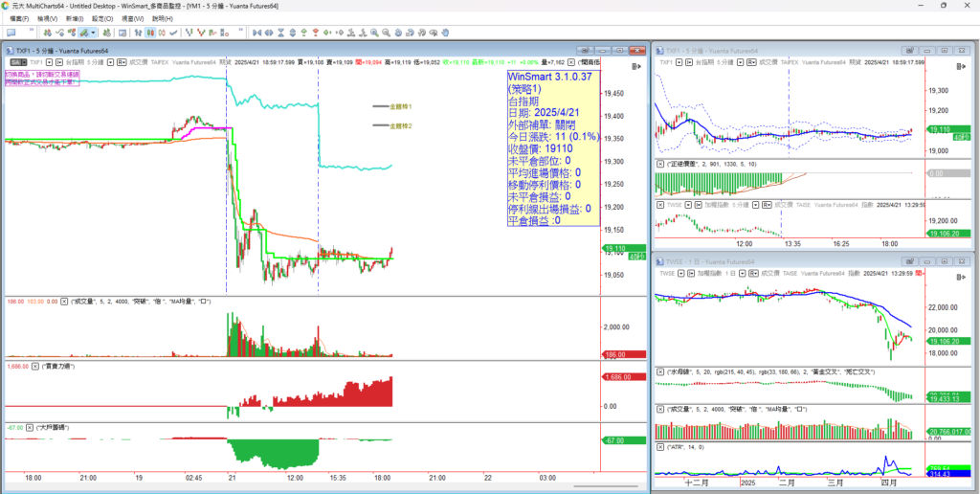Toggle the X box beside 買賣力道 study
980x494 pixels.
[35, 367]
